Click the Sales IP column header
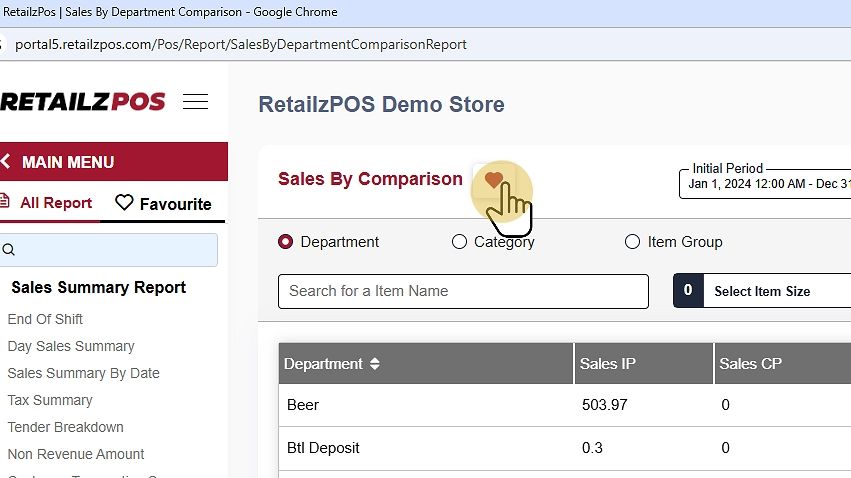Viewport: 851px width, 478px height. tap(644, 364)
